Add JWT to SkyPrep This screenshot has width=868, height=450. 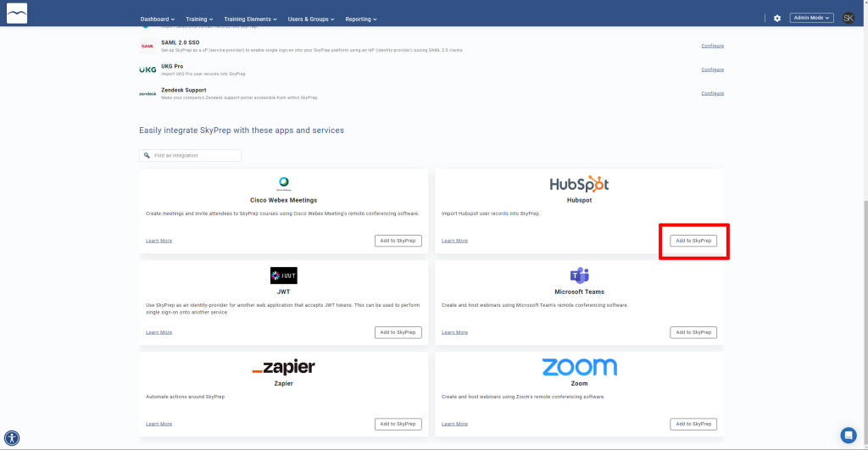pyautogui.click(x=398, y=332)
